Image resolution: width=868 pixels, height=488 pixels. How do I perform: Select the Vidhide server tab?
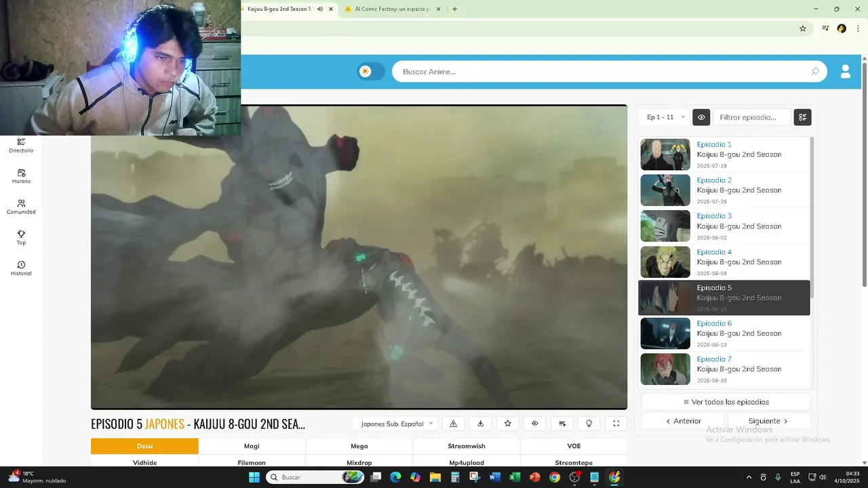(144, 462)
